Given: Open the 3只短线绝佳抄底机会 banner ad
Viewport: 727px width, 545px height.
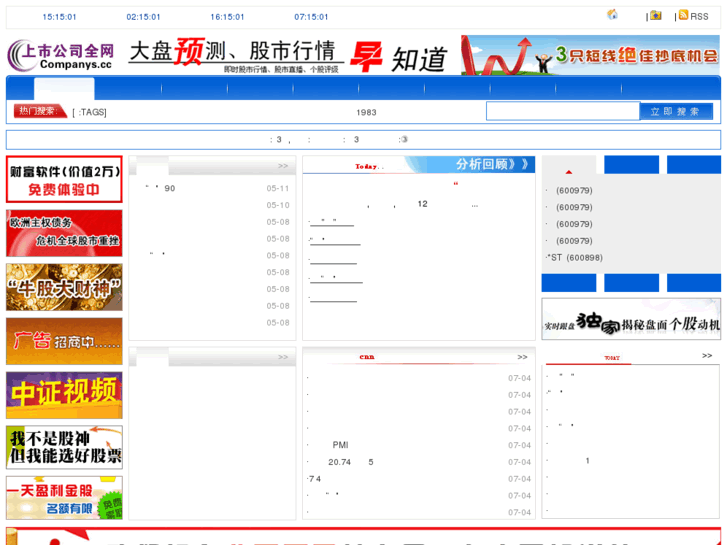Looking at the screenshot, I should [x=590, y=55].
